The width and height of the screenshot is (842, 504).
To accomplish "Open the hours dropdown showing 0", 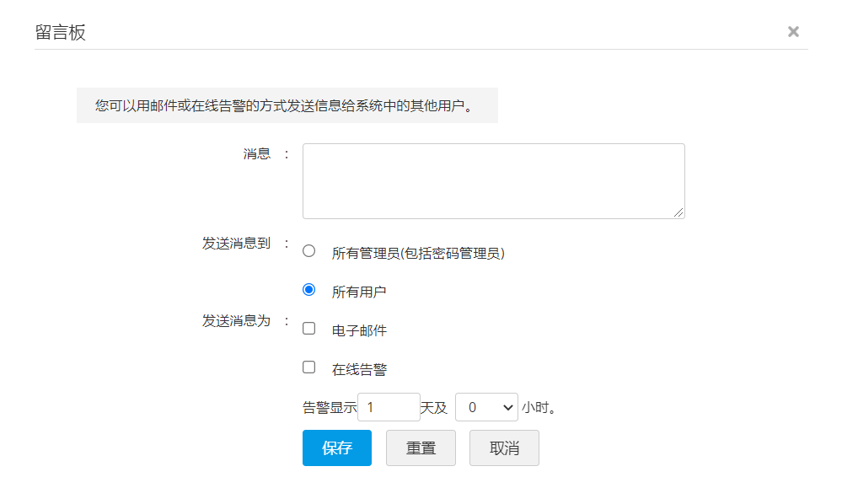I will pos(486,407).
